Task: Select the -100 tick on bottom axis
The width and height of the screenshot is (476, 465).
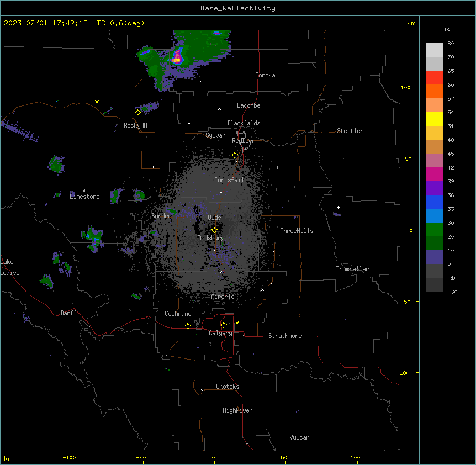Action: coord(69,457)
